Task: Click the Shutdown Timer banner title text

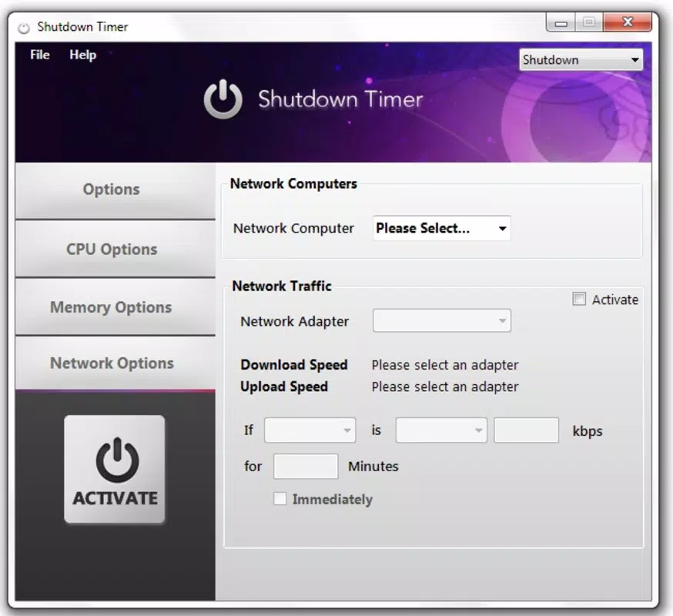Action: click(x=340, y=99)
